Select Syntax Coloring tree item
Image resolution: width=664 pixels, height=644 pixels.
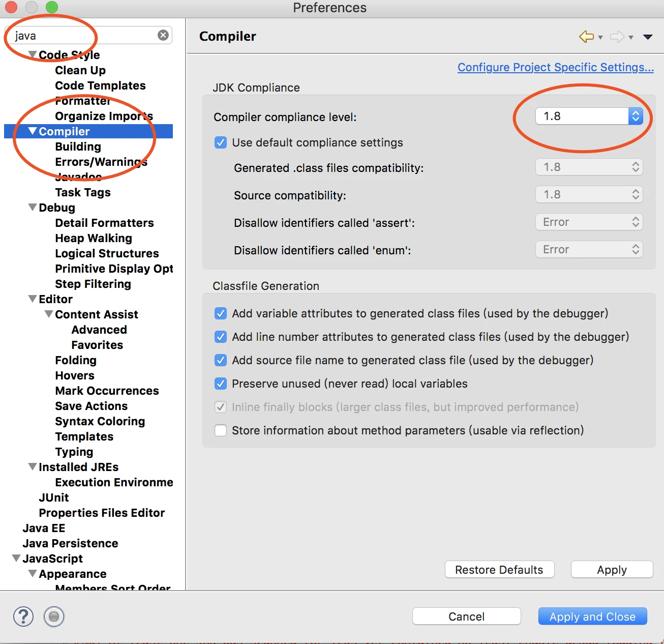click(100, 421)
